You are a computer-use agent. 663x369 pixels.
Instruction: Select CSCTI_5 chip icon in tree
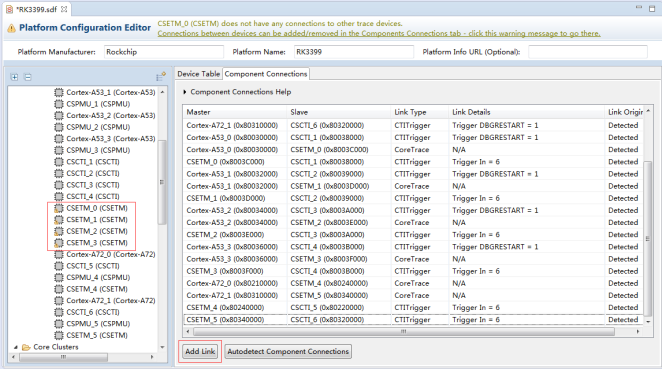pos(59,266)
